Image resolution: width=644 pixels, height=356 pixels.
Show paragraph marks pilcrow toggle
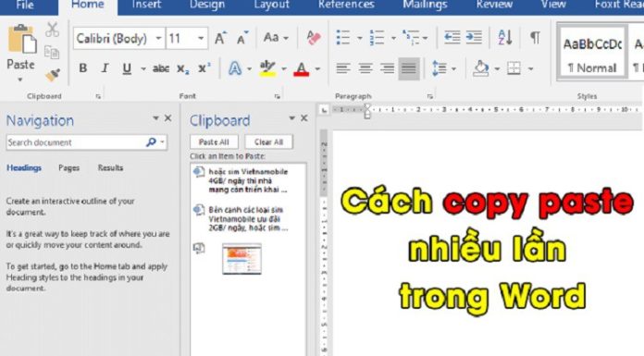tap(535, 38)
